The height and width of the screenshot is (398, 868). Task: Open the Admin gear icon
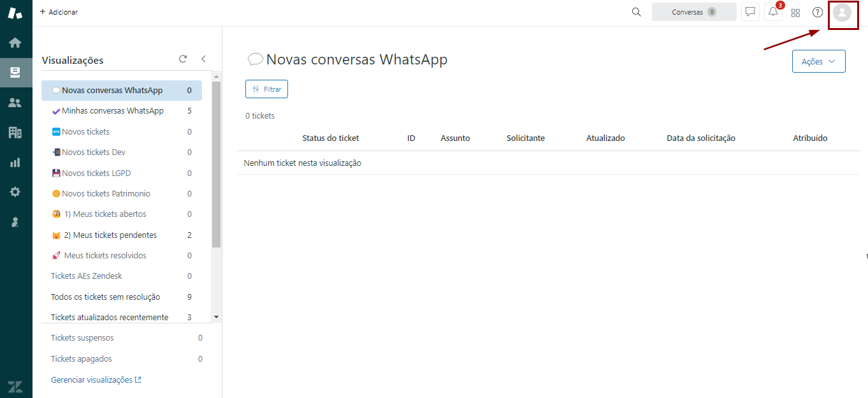pos(15,192)
